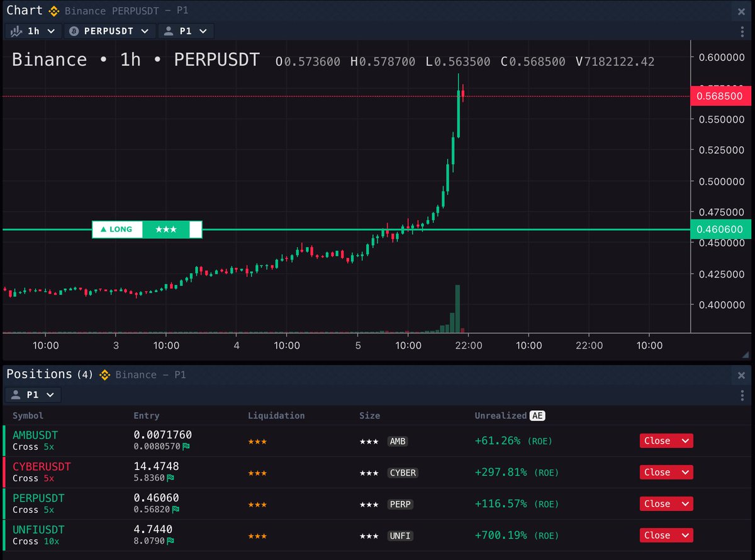Close the Chart panel
The image size is (755, 560).
(741, 11)
